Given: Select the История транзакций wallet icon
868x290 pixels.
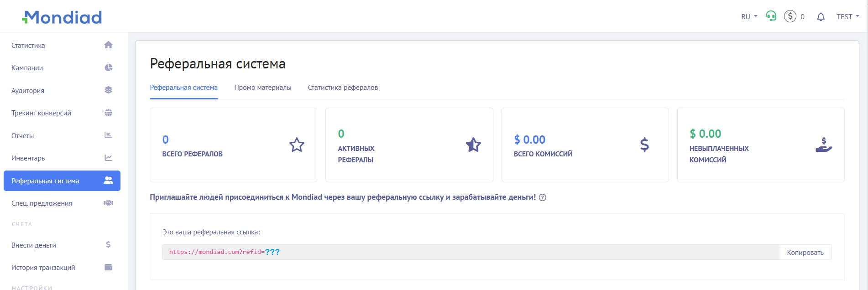Looking at the screenshot, I should point(108,267).
